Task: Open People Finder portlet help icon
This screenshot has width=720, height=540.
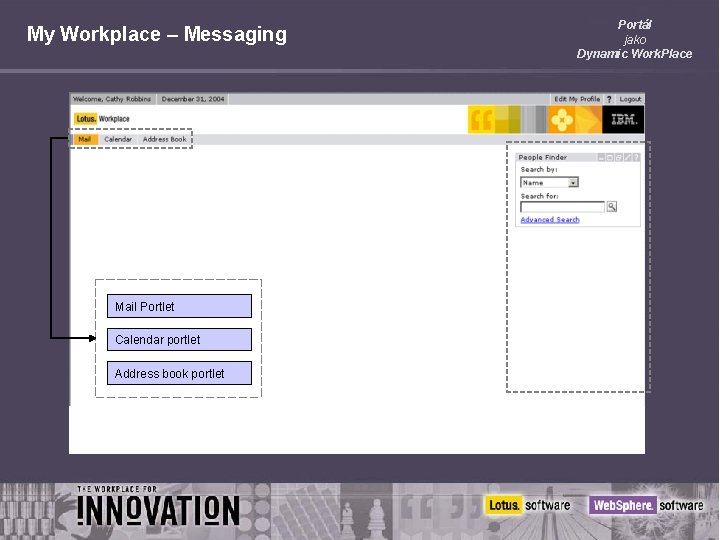Action: click(x=636, y=157)
